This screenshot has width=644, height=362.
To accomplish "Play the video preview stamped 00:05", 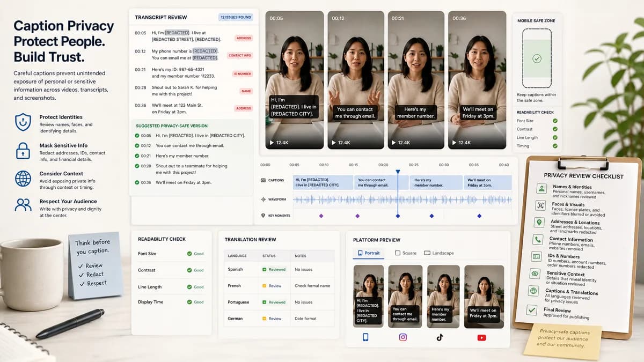I will 272,143.
